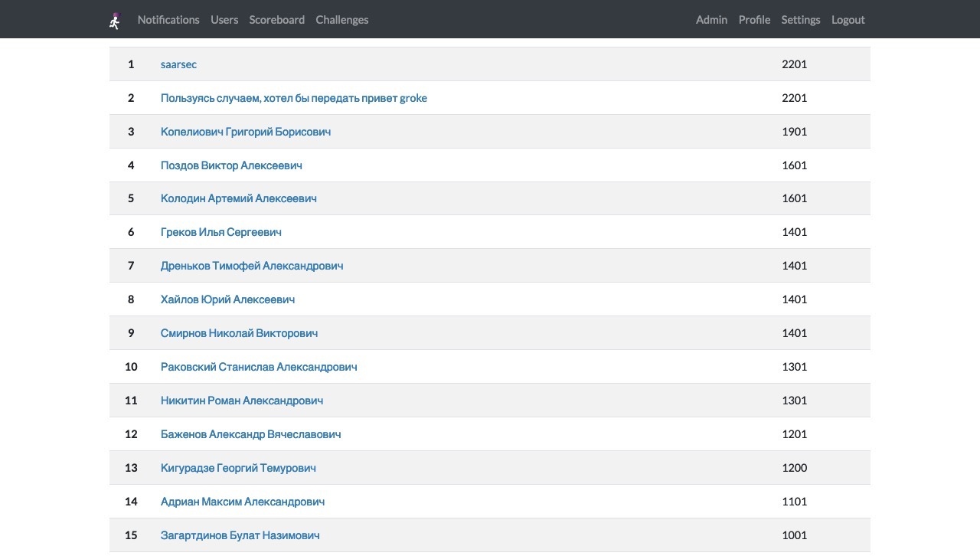The height and width of the screenshot is (556, 980).
Task: Click the score 2201 in saarsec's row
Action: [x=795, y=64]
